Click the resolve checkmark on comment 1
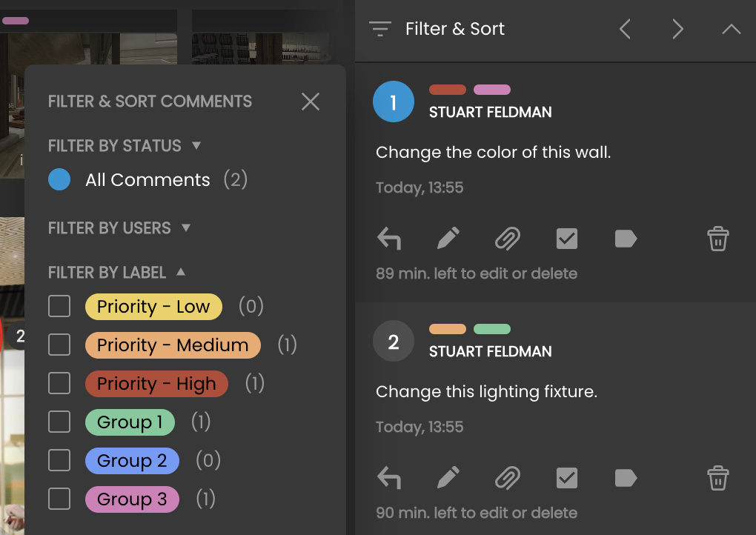This screenshot has width=756, height=535. 566,238
